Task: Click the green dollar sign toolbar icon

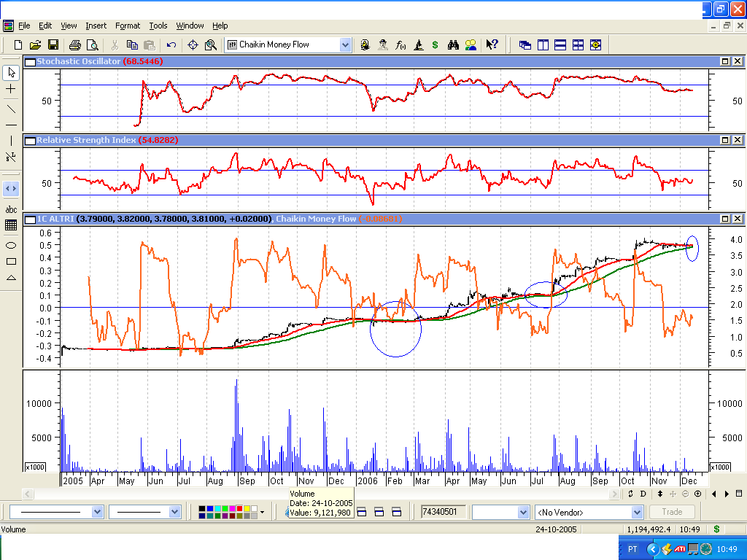Action: 435,44
